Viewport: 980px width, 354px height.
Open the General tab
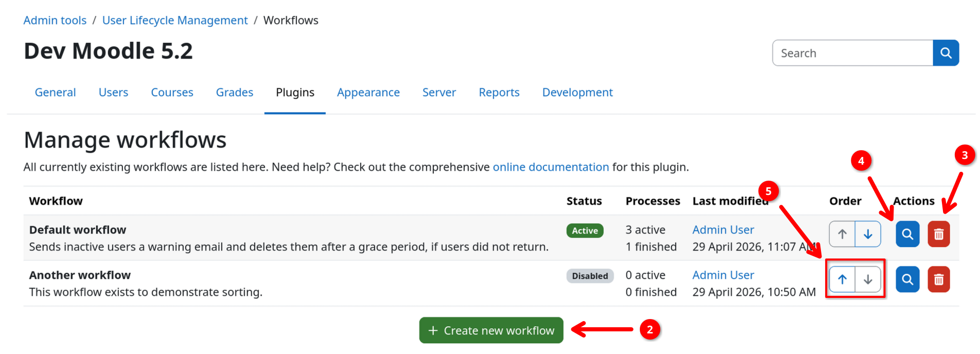pos(55,92)
